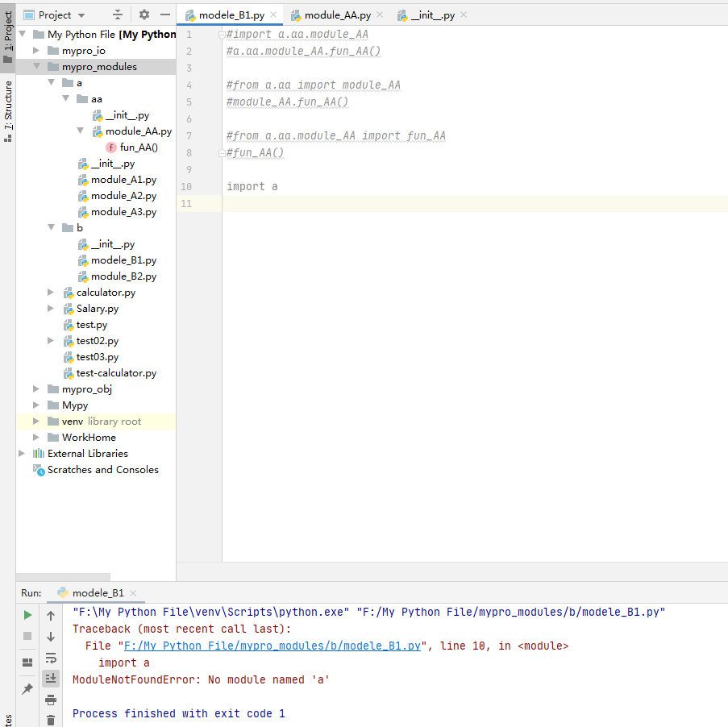This screenshot has height=727, width=728.
Task: Expand the WorkHome folder
Action: 36,438
